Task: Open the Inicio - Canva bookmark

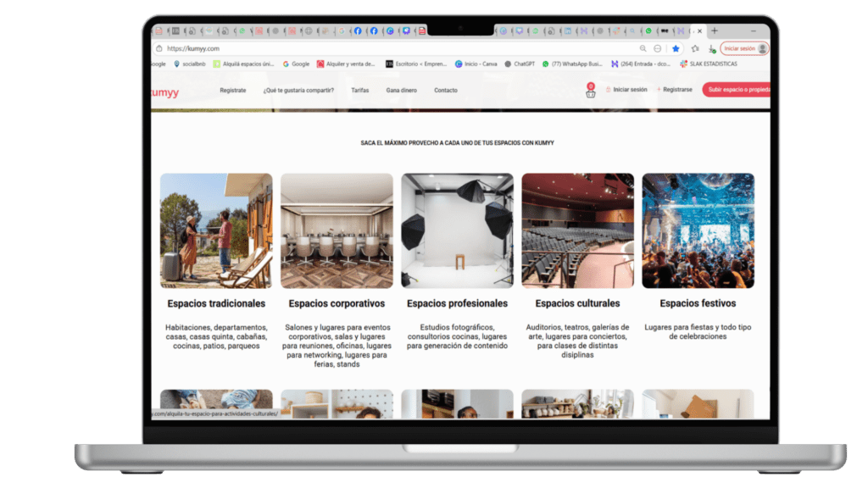Action: pyautogui.click(x=476, y=64)
